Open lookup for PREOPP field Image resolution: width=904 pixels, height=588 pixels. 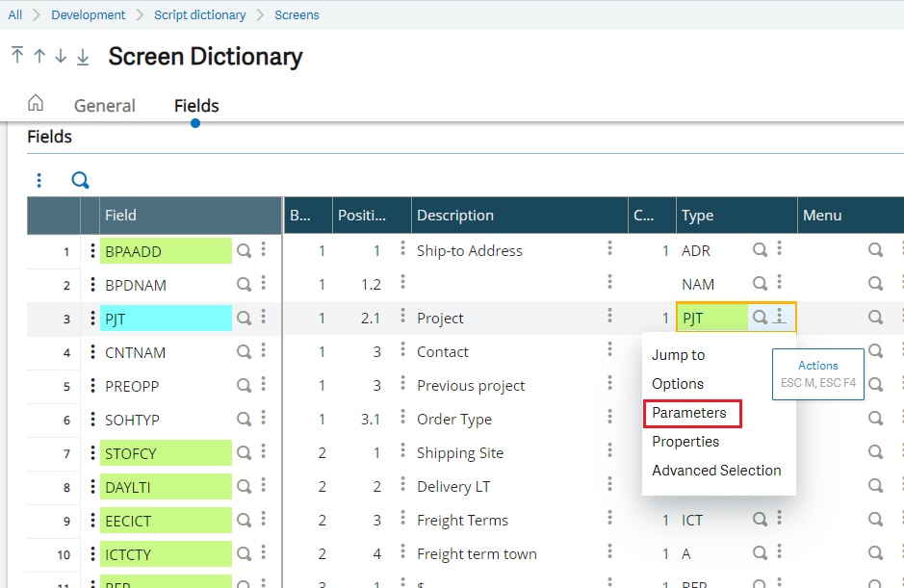245,386
